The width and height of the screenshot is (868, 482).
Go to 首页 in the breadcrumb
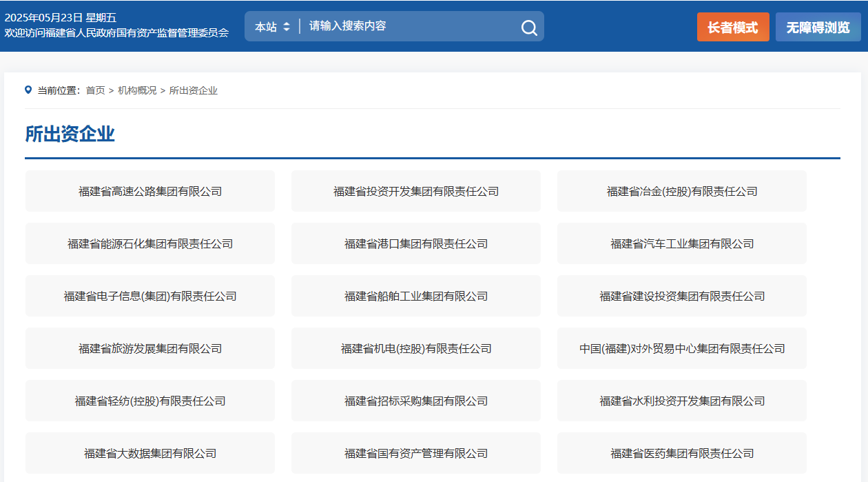coord(95,90)
